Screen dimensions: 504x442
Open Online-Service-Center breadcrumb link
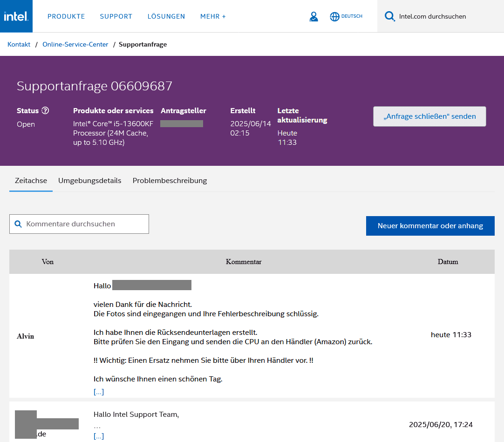[x=75, y=44]
